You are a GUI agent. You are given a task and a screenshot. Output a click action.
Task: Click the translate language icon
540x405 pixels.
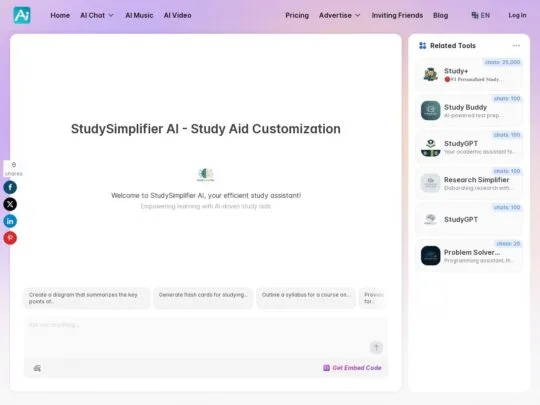(475, 15)
